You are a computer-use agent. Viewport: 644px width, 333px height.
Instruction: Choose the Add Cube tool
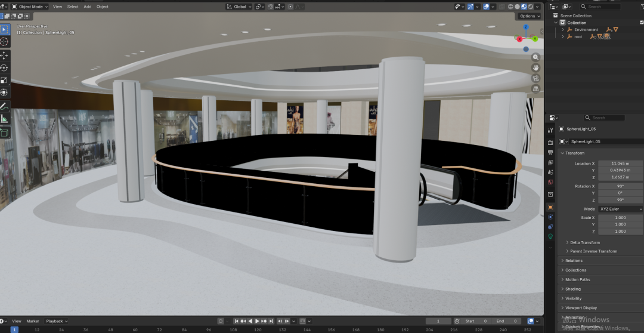pyautogui.click(x=5, y=133)
